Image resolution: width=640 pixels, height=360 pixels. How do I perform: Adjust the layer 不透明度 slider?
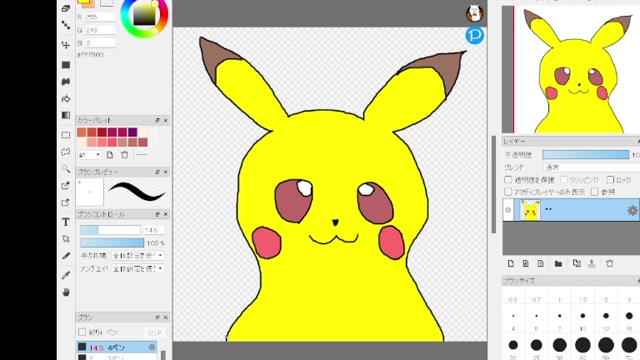coord(586,155)
